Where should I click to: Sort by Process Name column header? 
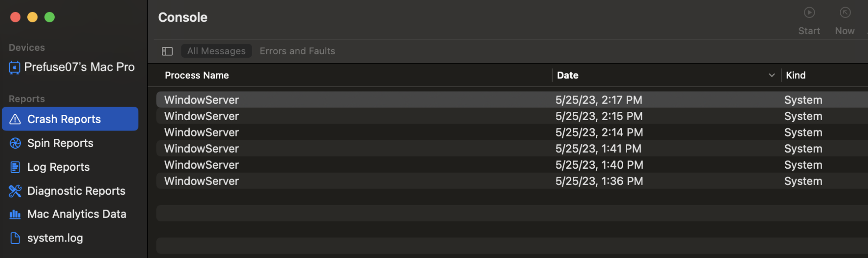pos(197,75)
